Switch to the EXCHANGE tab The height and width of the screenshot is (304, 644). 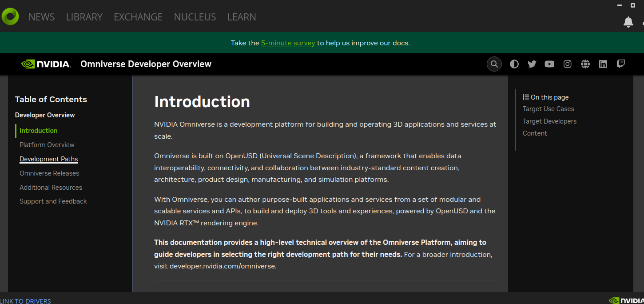pos(138,17)
